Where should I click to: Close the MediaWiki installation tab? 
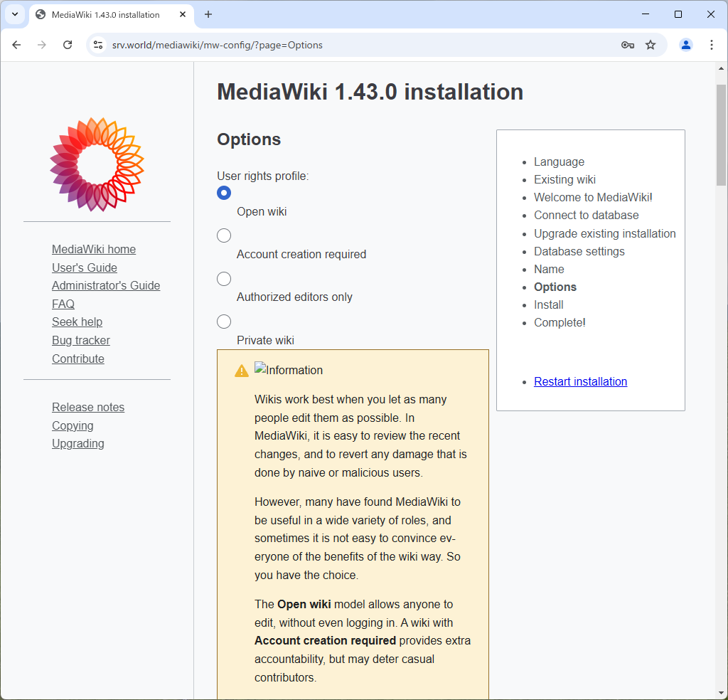click(183, 14)
